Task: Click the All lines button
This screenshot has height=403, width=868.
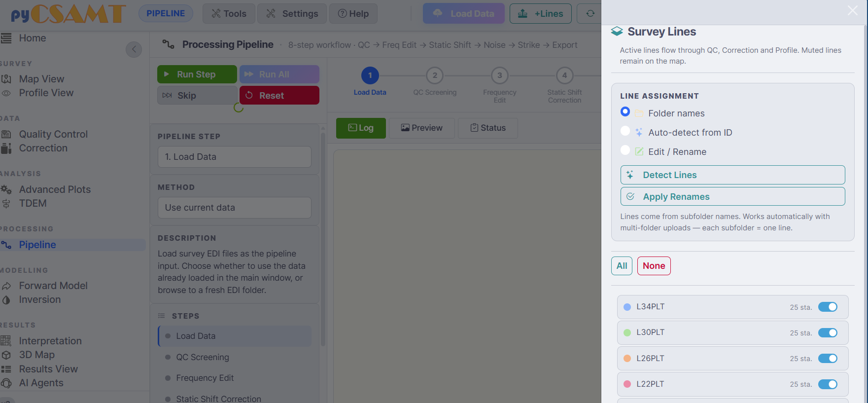Action: pyautogui.click(x=622, y=266)
